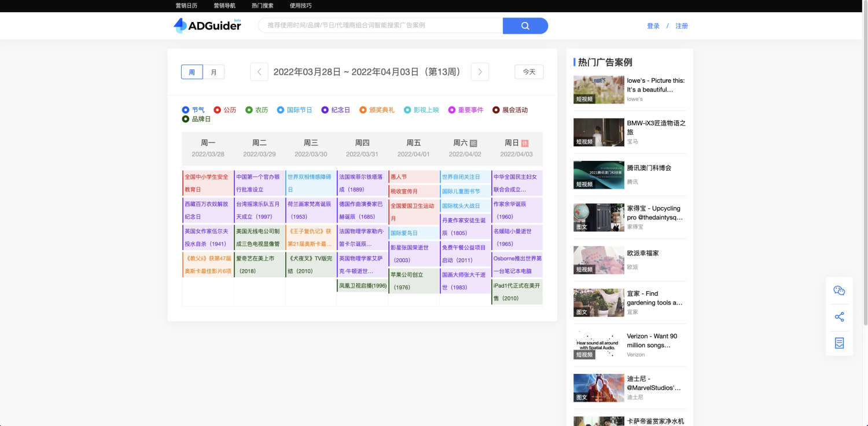Viewport: 868px width, 426px height.
Task: Open the 热门搜索 top menu
Action: 263,6
